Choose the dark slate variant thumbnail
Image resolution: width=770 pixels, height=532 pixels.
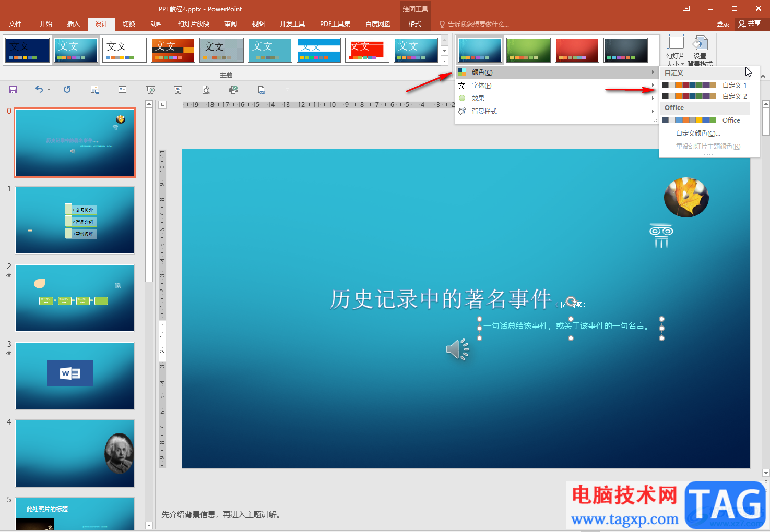625,50
